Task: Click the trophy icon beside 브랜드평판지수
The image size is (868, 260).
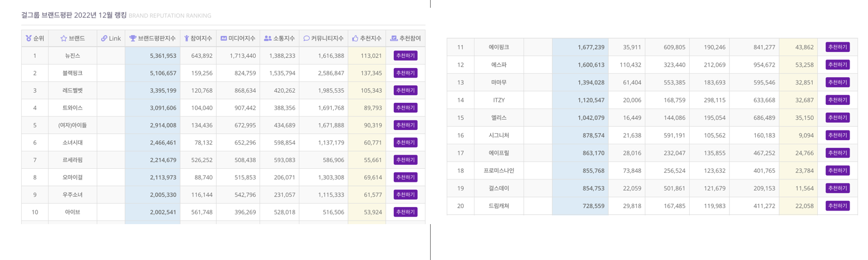Action: [x=133, y=38]
